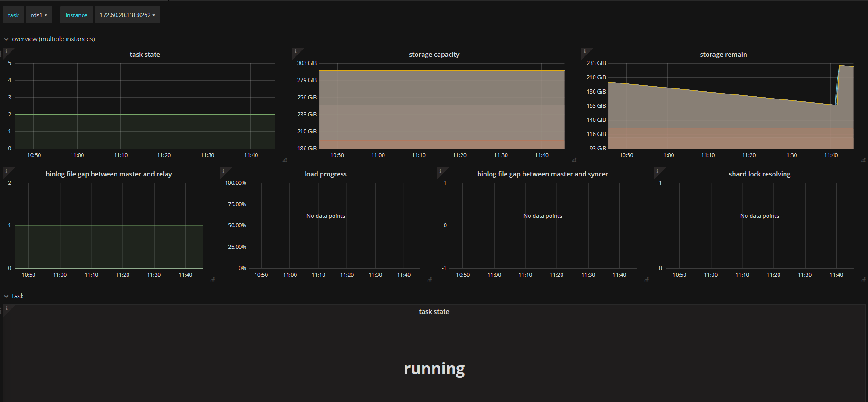Viewport: 868px width, 402px height.
Task: Click the running status value
Action: pos(434,369)
